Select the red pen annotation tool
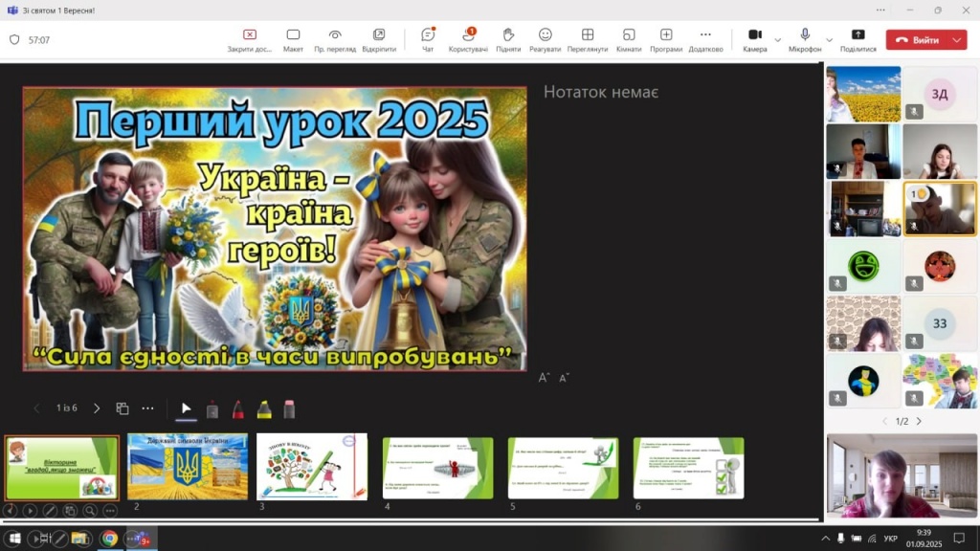 point(237,409)
